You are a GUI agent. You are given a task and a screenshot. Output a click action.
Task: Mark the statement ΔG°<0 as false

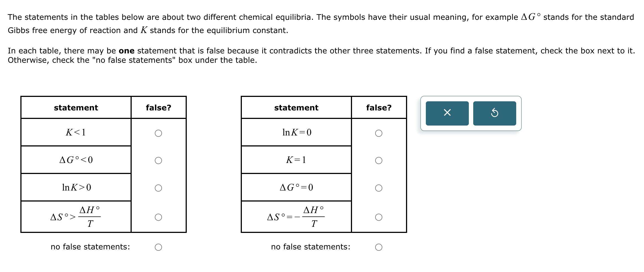(x=158, y=160)
